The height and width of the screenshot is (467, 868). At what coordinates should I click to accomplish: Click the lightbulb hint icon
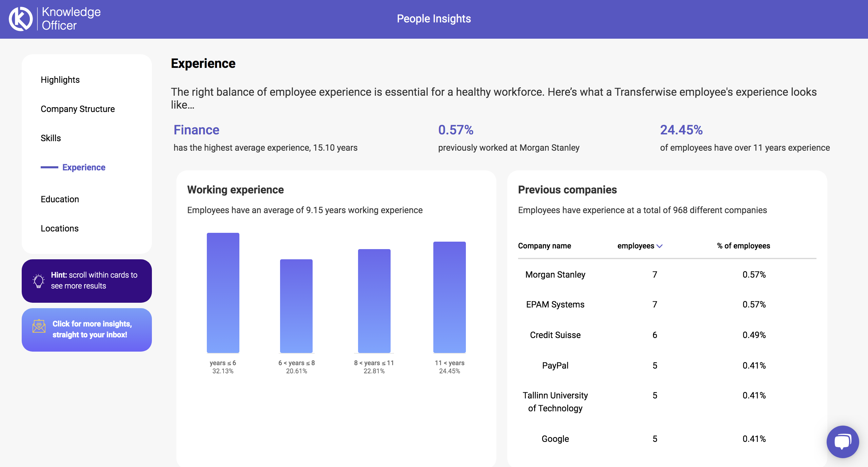tap(38, 280)
